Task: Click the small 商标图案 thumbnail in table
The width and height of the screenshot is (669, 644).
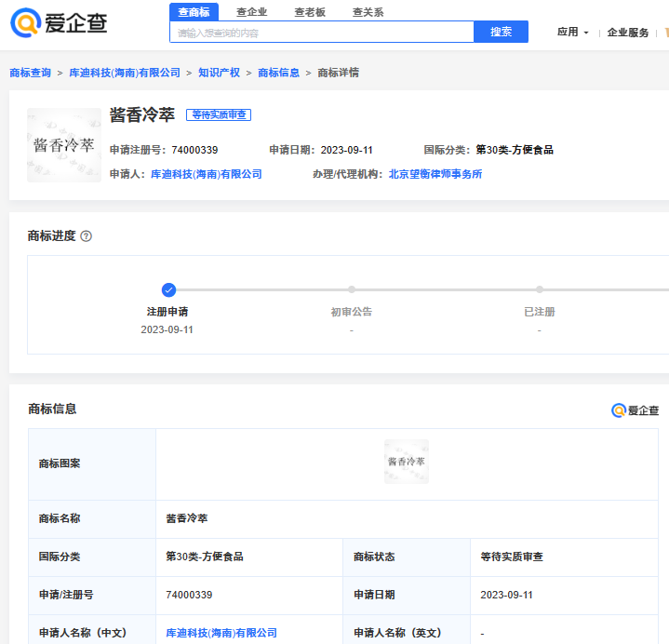Action: click(407, 462)
